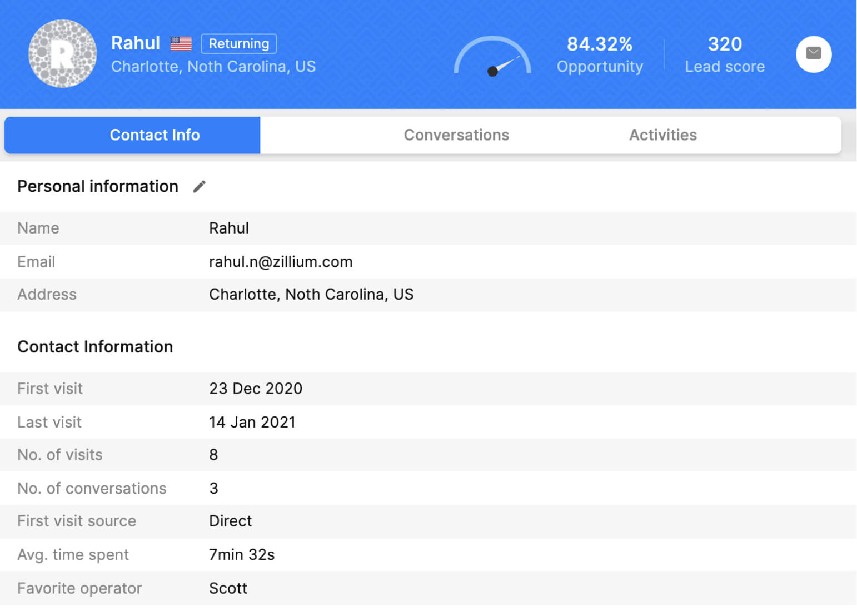
Task: Click the 320 Lead score indicator
Action: click(x=725, y=54)
